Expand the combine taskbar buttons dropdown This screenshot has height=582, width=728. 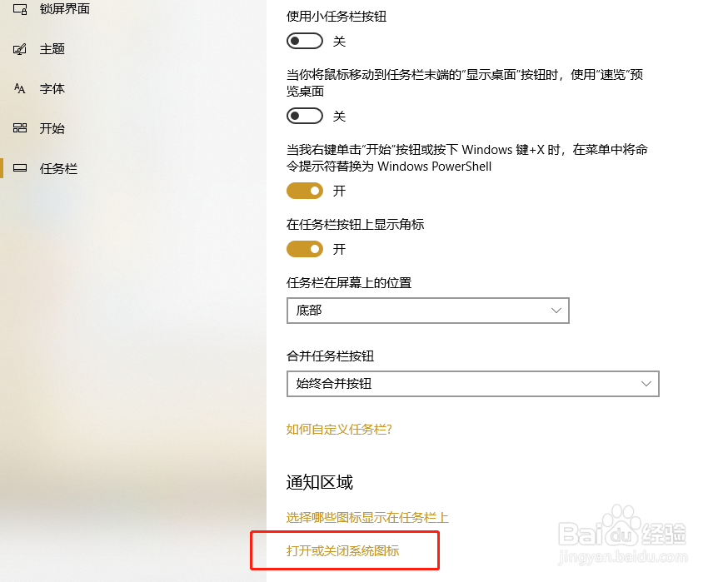click(x=473, y=384)
